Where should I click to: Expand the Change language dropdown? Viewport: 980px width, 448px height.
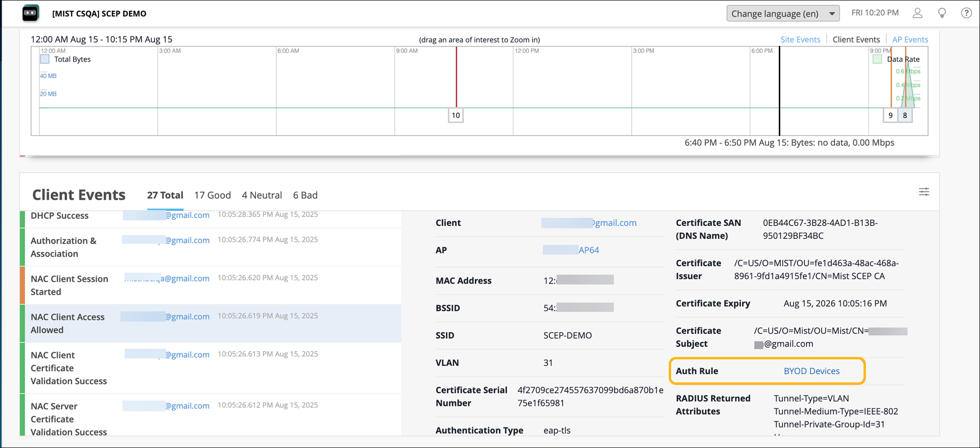pyautogui.click(x=782, y=14)
